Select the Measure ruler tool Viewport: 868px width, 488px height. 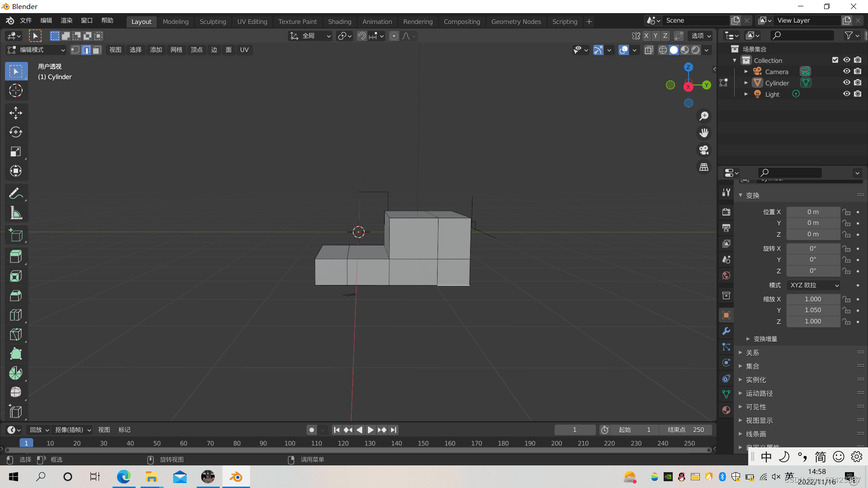[16, 213]
